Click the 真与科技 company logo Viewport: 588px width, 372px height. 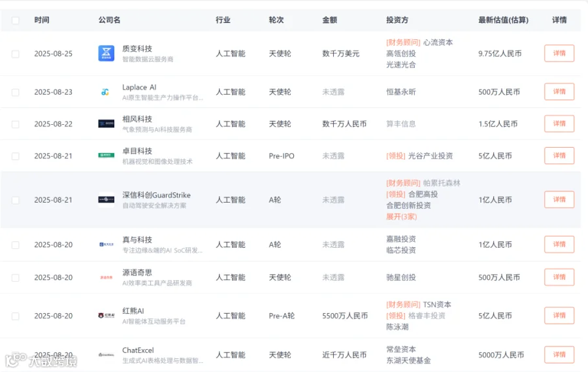click(106, 245)
